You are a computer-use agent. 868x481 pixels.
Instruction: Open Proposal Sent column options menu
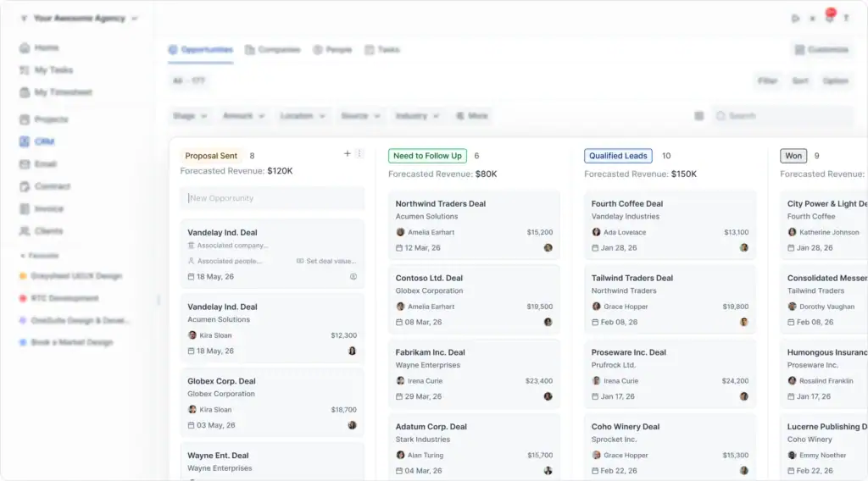tap(359, 153)
